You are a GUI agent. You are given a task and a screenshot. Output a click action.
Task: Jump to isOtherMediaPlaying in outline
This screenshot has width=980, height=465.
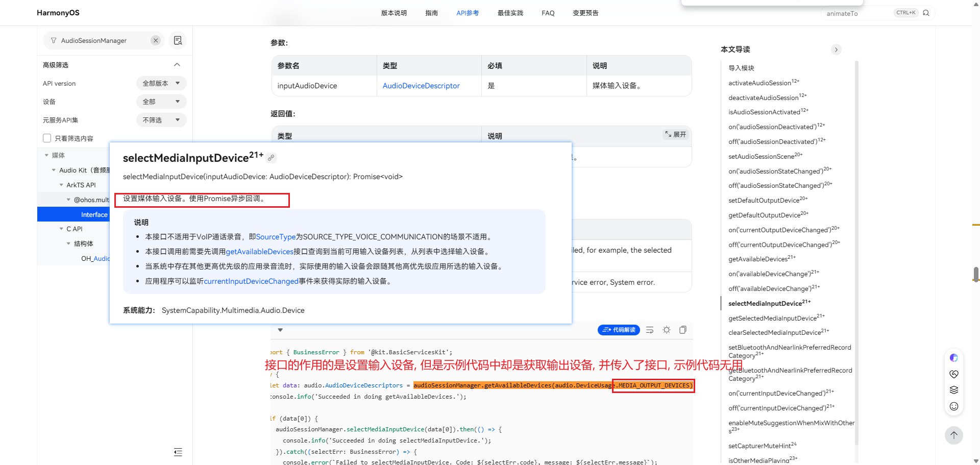[763, 459]
